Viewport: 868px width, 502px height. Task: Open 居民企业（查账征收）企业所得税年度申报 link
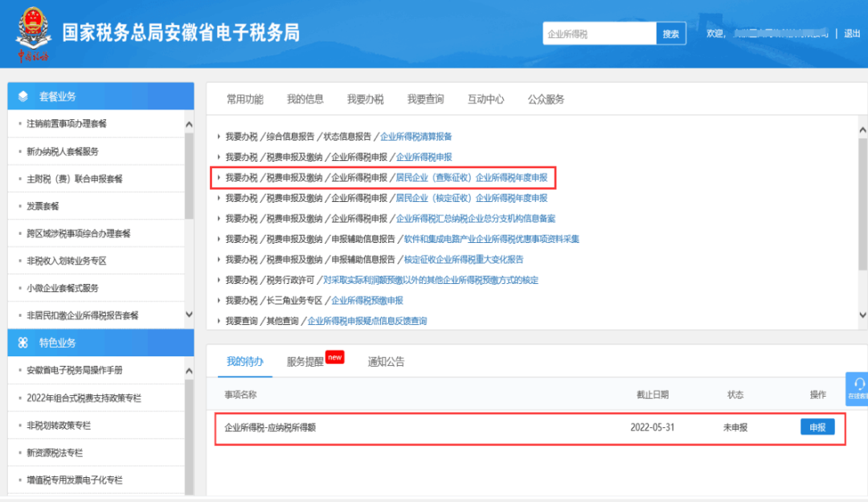[x=472, y=177]
